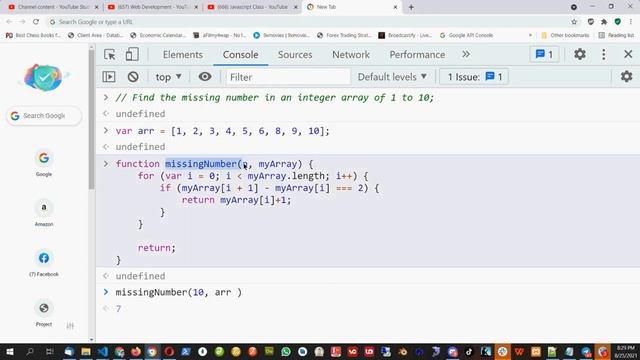Select the Web Development YouTube tab
640x360 pixels.
click(152, 7)
